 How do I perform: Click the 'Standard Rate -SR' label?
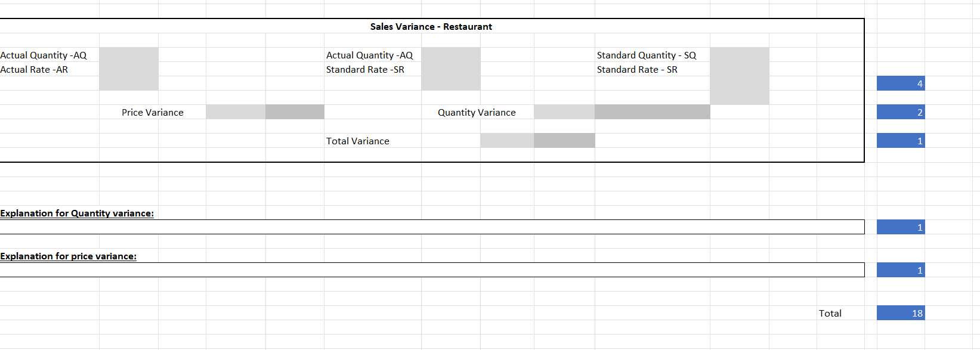pos(365,69)
